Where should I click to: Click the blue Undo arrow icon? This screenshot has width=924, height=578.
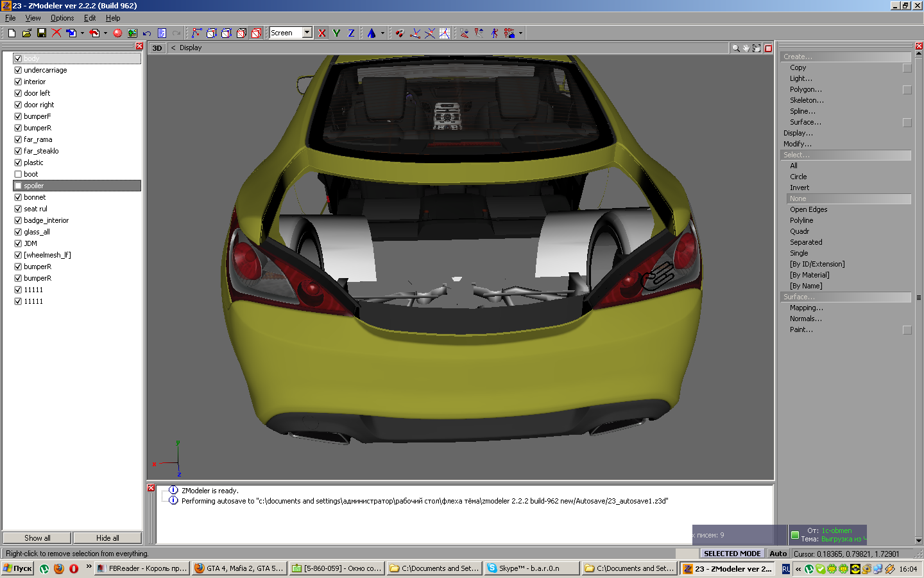point(147,33)
